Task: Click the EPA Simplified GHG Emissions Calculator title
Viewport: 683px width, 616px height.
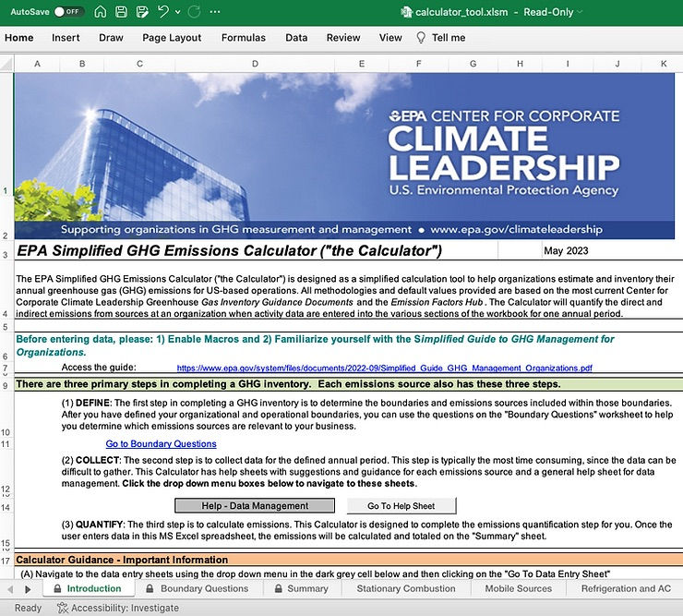Action: 229,250
